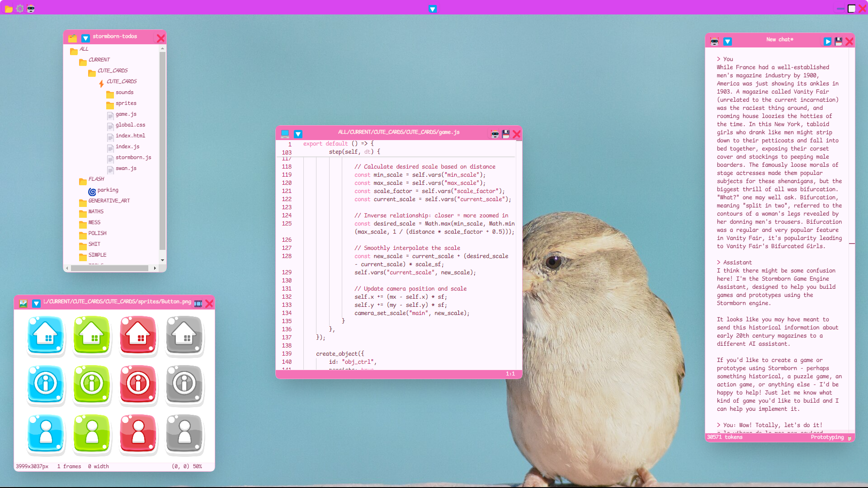This screenshot has width=868, height=488.
Task: Click the file cabinet icon in stormborn-todos window
Action: click(x=72, y=38)
